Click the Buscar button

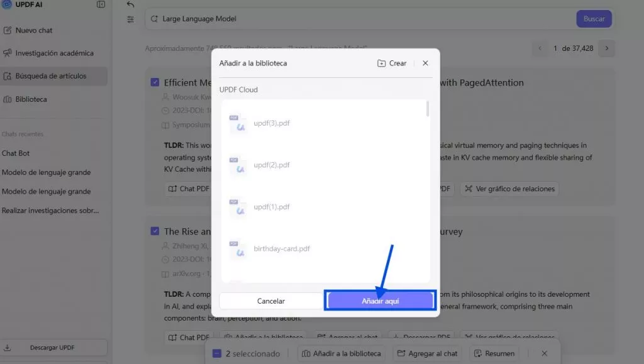point(594,19)
